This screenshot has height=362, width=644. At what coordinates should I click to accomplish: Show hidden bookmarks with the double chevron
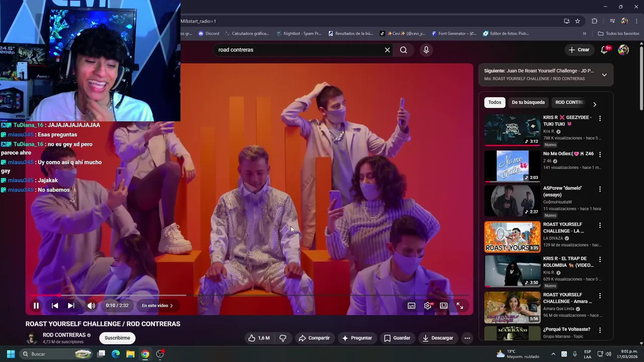(x=585, y=34)
